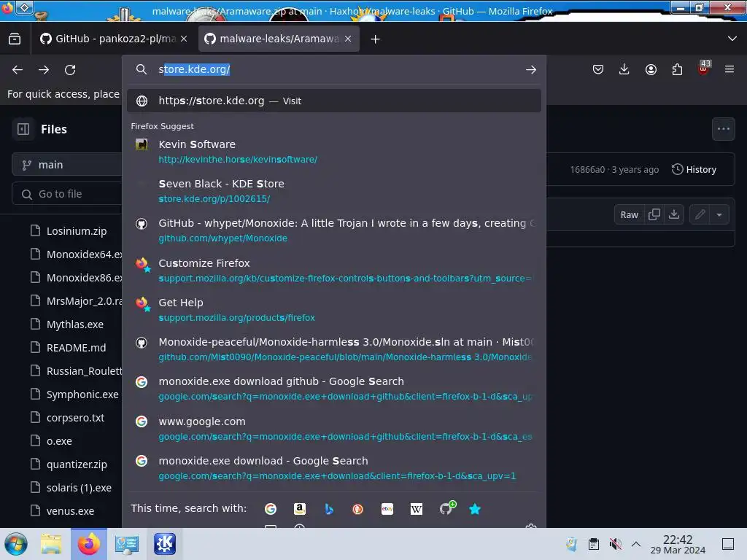
Task: Select the malware-leaks/Aramaware tab
Action: point(279,39)
